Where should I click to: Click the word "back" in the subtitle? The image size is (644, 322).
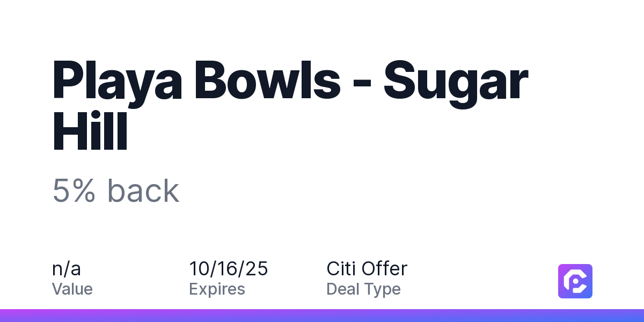coord(143,191)
